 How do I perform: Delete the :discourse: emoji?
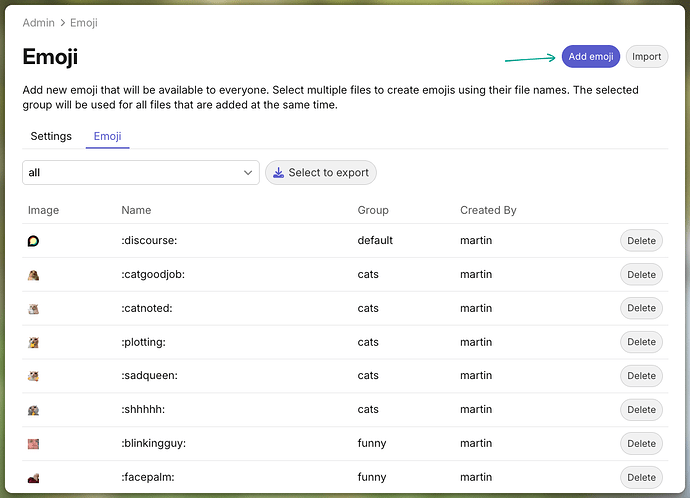pyautogui.click(x=642, y=241)
